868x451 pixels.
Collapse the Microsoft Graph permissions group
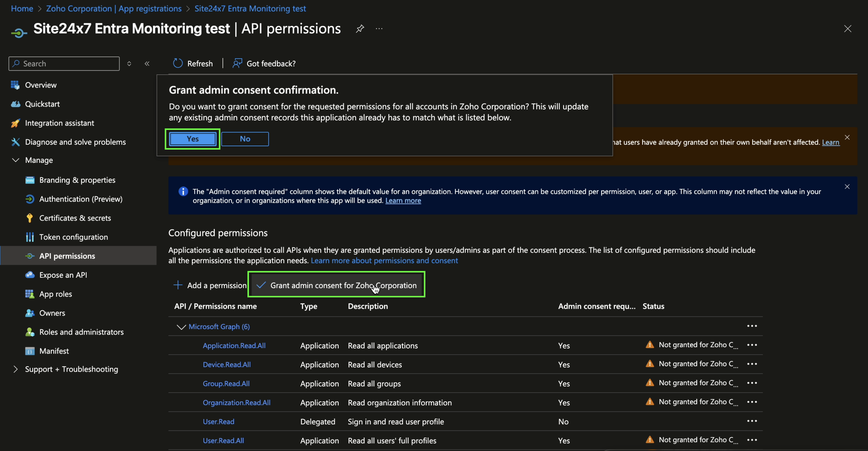(x=181, y=326)
